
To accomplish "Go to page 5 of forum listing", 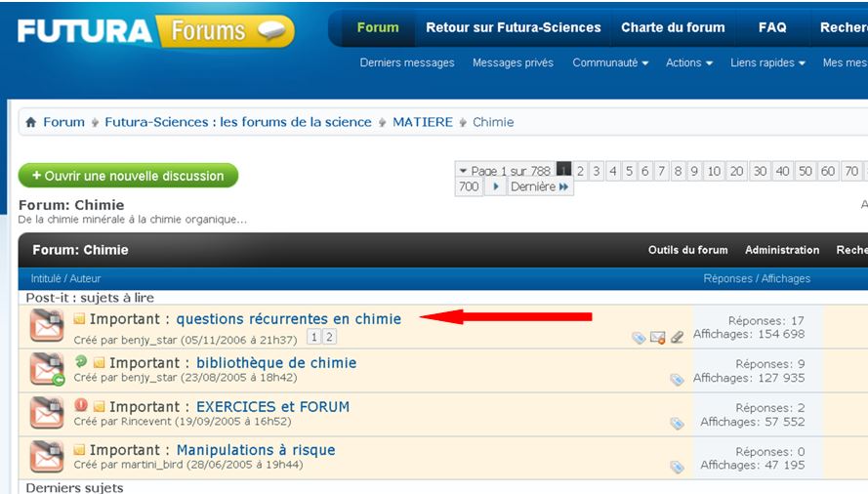I will point(629,171).
